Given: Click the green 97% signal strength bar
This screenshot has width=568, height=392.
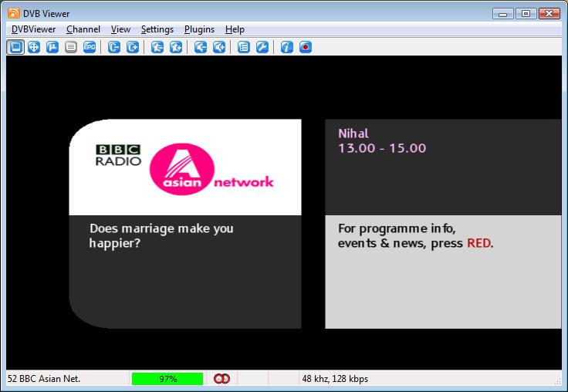Looking at the screenshot, I should click(x=167, y=379).
